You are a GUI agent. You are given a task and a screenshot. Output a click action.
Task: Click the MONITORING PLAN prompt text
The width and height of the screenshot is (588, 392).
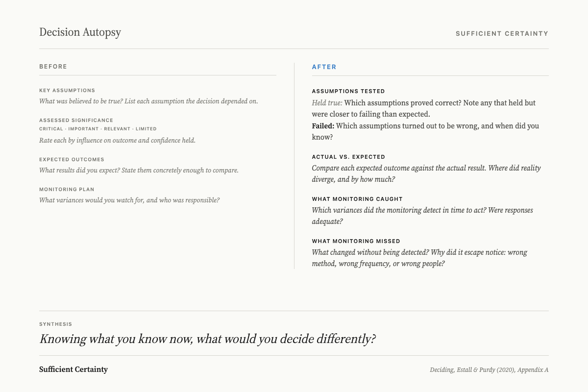(x=129, y=200)
